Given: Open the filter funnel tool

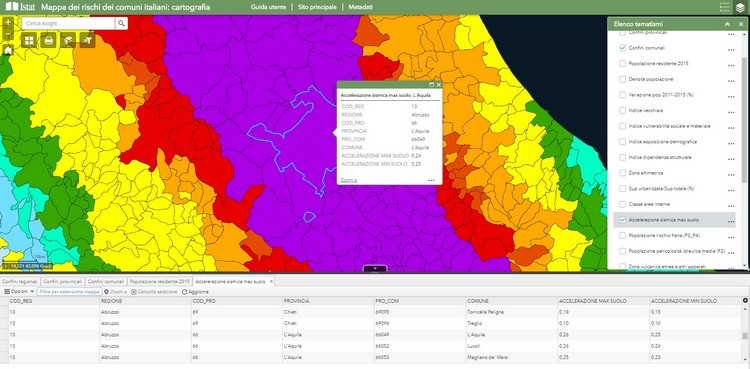Looking at the screenshot, I should (88, 41).
